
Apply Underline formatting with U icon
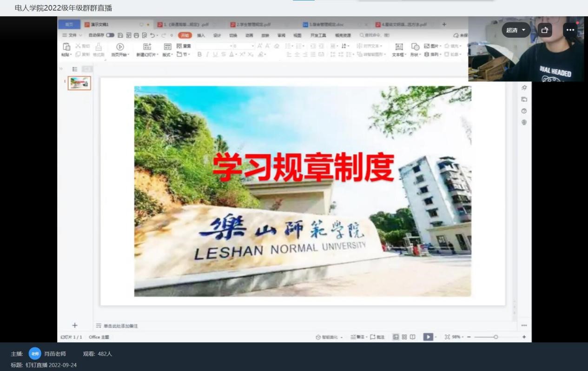[215, 54]
